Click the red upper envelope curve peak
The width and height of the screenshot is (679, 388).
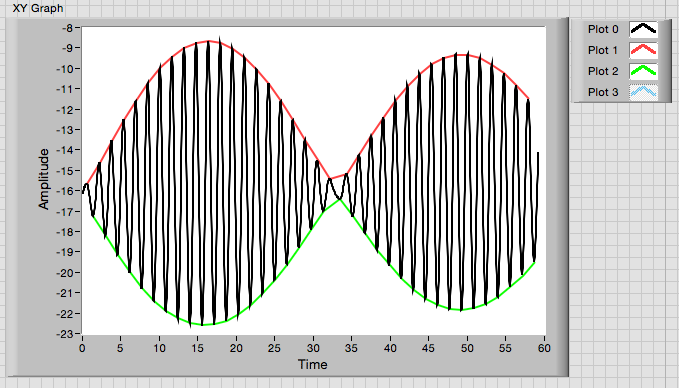point(210,41)
